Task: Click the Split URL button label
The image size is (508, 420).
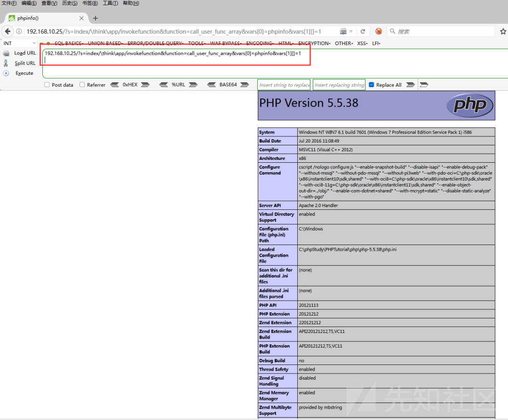Action: [25, 63]
